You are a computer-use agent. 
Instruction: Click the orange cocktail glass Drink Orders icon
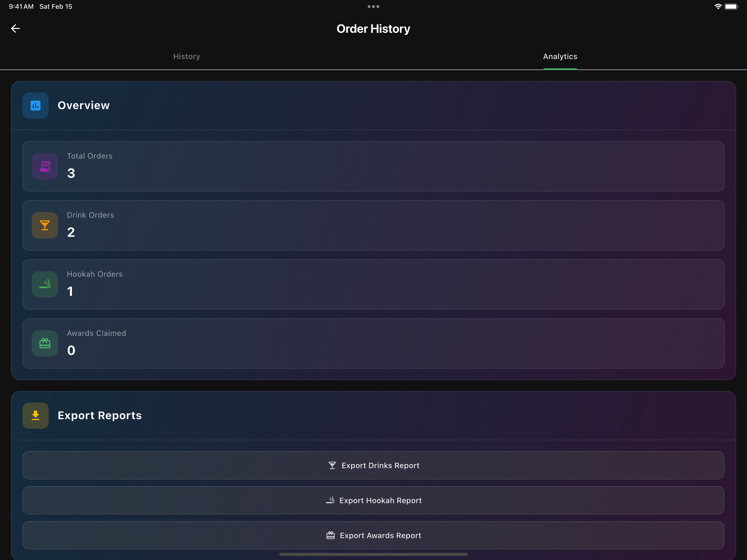(45, 225)
